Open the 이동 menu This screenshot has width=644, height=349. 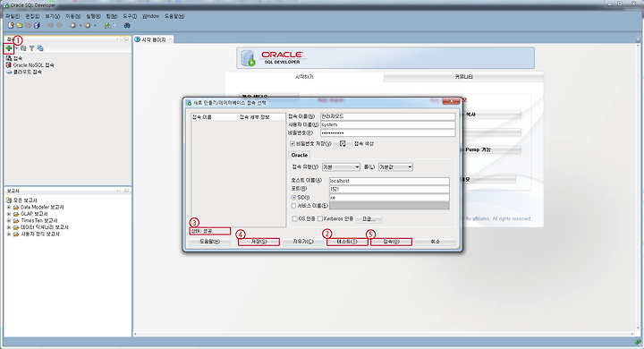(x=73, y=16)
